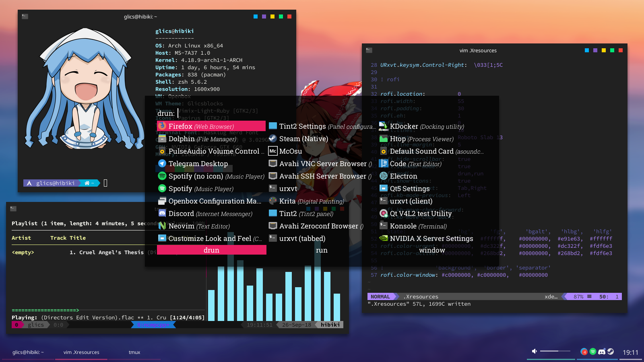
Task: Click Cruel Angel's Thesis playlist track
Action: point(107,253)
